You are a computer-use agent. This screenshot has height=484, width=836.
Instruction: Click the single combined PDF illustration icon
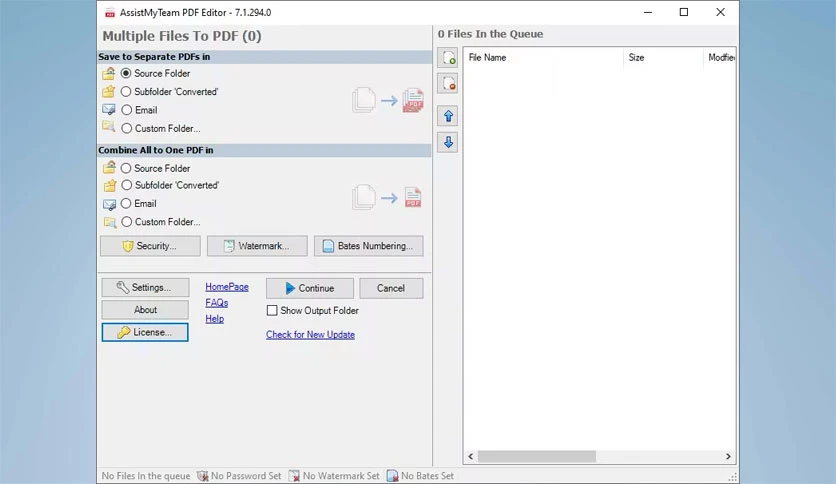pos(413,198)
